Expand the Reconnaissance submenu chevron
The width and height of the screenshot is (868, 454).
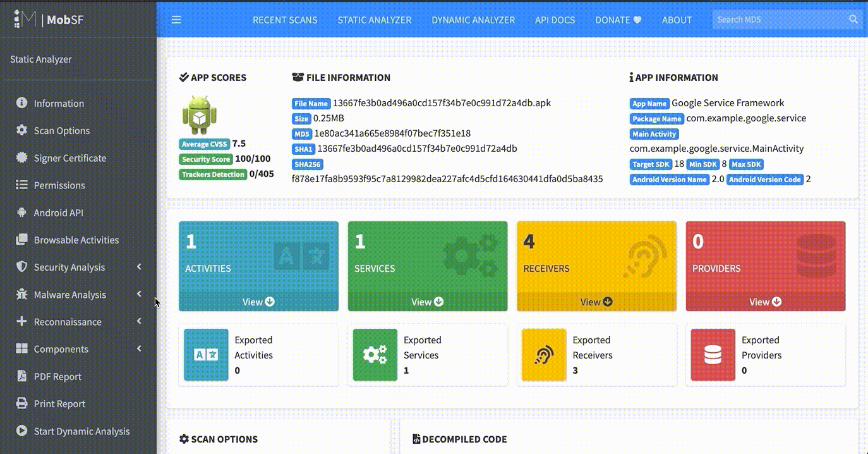point(139,321)
